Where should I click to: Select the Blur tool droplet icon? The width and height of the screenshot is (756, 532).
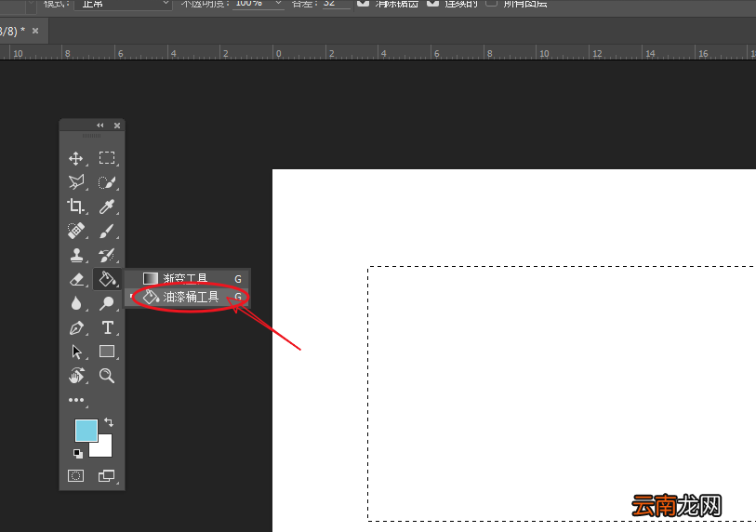[75, 303]
